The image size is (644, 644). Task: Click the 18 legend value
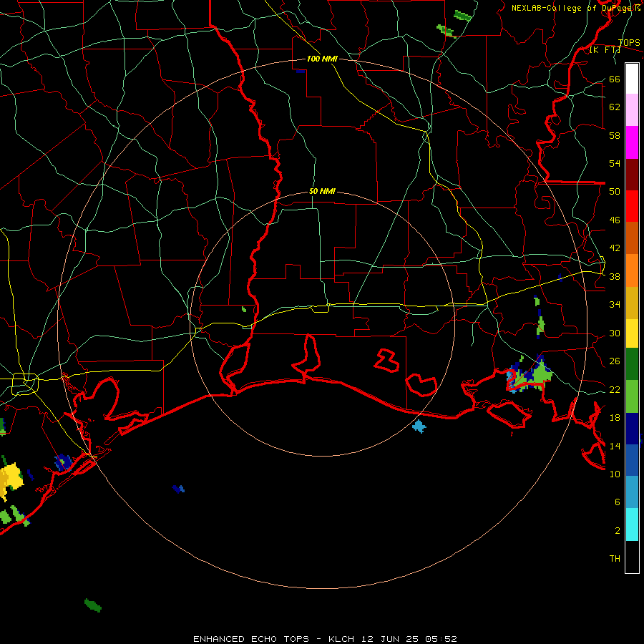pos(615,418)
